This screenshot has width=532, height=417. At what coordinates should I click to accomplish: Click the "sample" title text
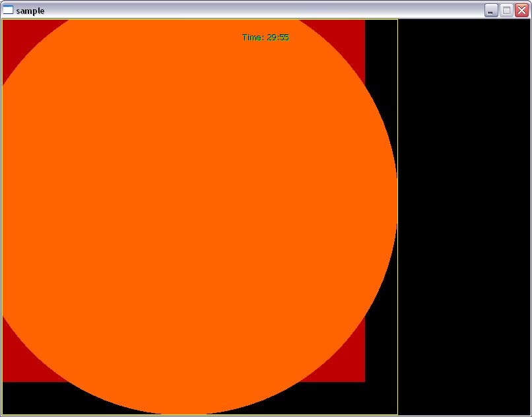coord(30,11)
